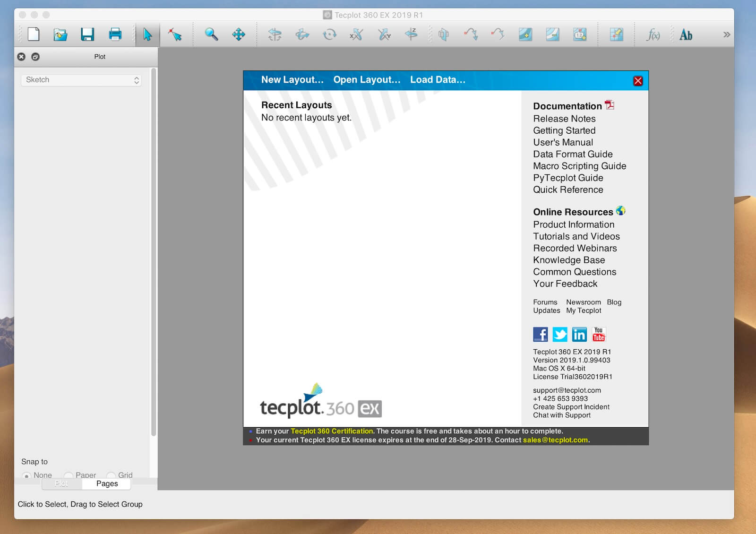The height and width of the screenshot is (534, 756).
Task: Select the rollerball rotate tool
Action: point(302,34)
